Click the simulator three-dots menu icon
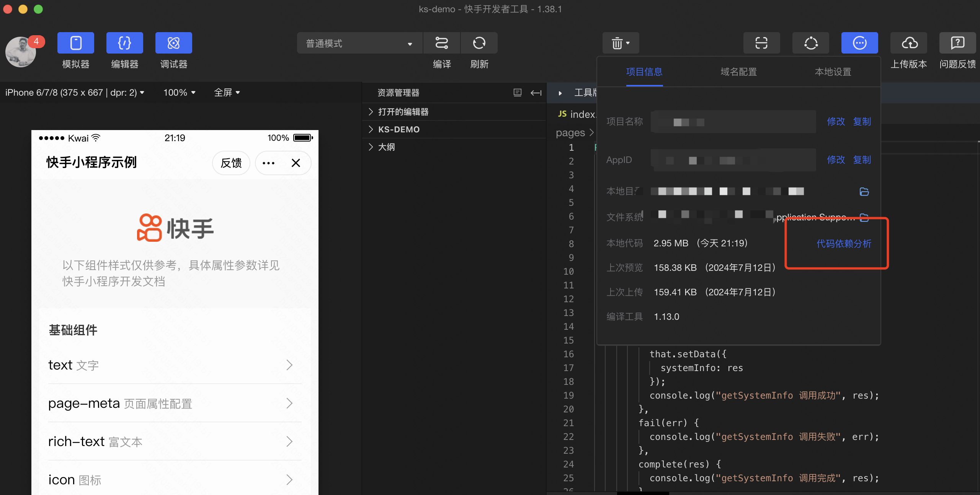The image size is (980, 495). (x=268, y=163)
